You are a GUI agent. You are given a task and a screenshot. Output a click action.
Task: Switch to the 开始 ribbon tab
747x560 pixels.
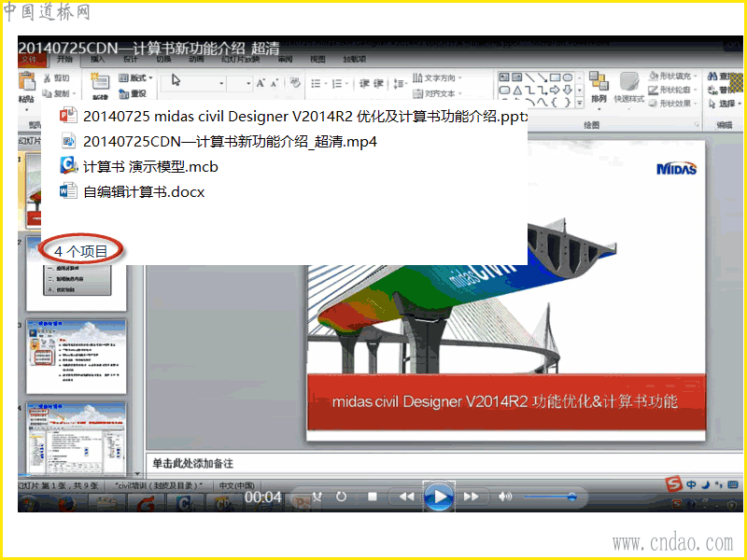[64, 59]
